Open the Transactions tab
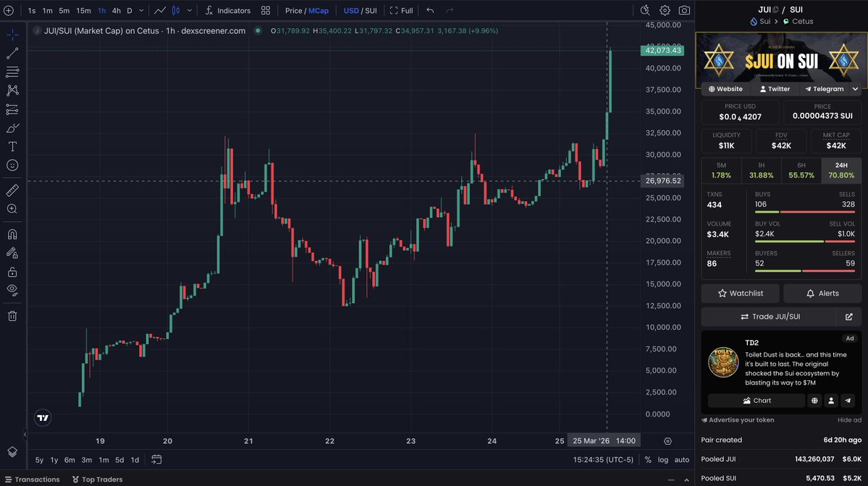The image size is (868, 486). coord(32,479)
